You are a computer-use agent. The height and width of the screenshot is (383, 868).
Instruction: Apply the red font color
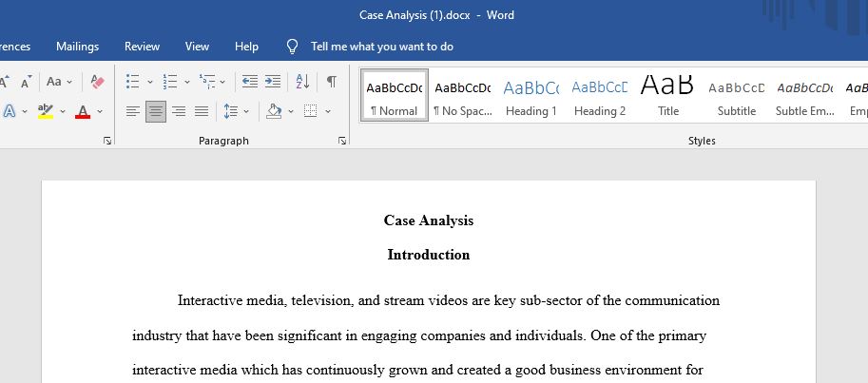(x=83, y=111)
